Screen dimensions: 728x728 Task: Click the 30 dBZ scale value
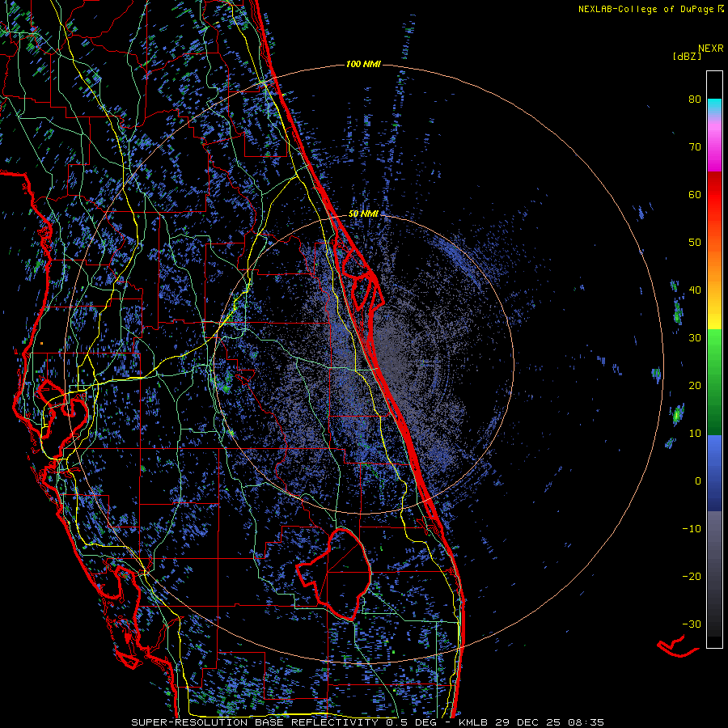(695, 337)
